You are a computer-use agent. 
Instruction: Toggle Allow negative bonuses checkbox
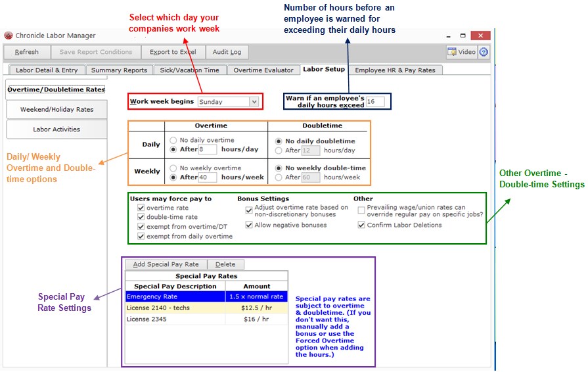[x=249, y=225]
